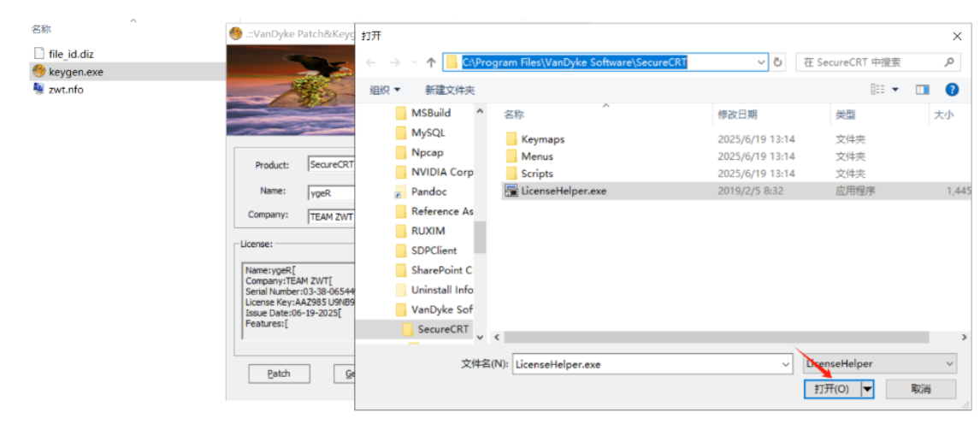Click 新建文件夹 in the toolbar
Screen dimensions: 980x430
[450, 90]
